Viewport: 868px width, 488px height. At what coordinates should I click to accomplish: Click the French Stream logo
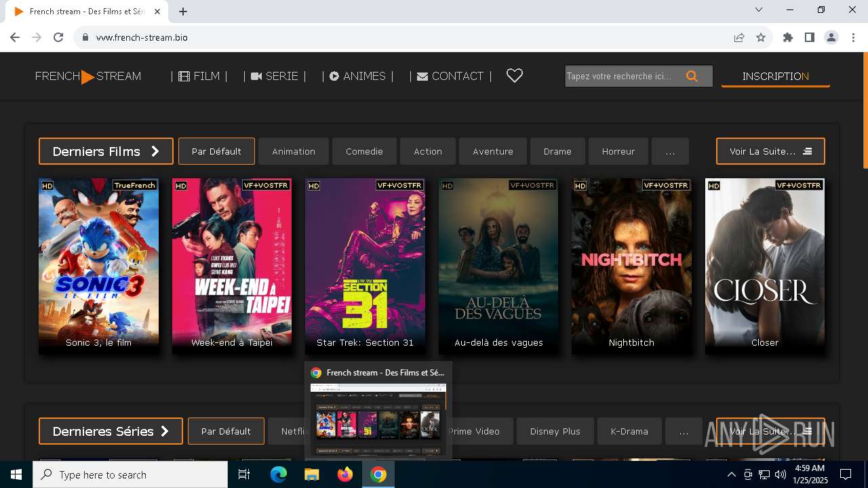click(x=88, y=77)
